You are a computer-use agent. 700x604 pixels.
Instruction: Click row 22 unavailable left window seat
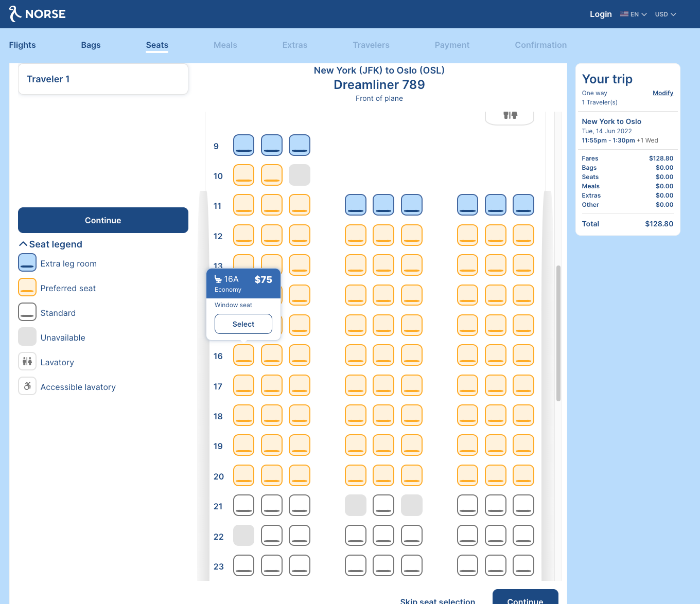tap(244, 536)
